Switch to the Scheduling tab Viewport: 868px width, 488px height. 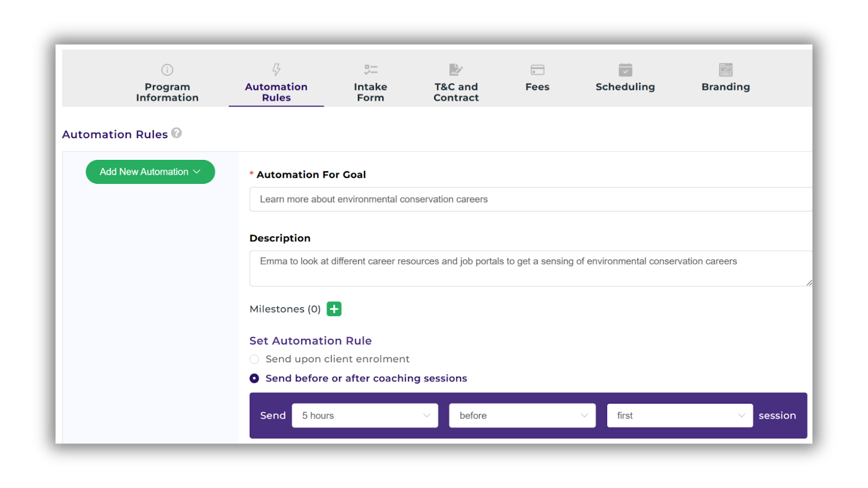[625, 86]
